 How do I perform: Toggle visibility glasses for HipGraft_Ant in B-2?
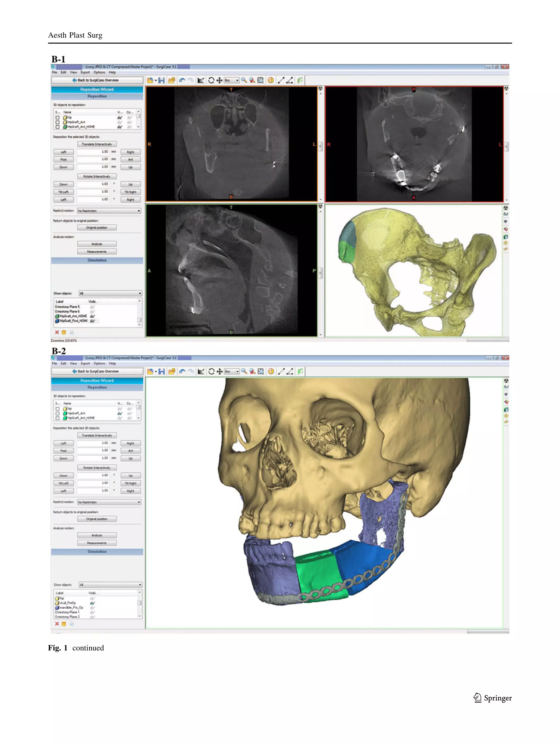click(x=120, y=413)
